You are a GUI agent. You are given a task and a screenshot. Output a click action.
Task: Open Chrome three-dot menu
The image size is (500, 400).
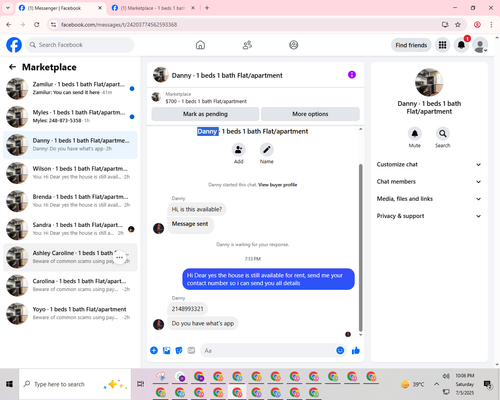(x=491, y=24)
